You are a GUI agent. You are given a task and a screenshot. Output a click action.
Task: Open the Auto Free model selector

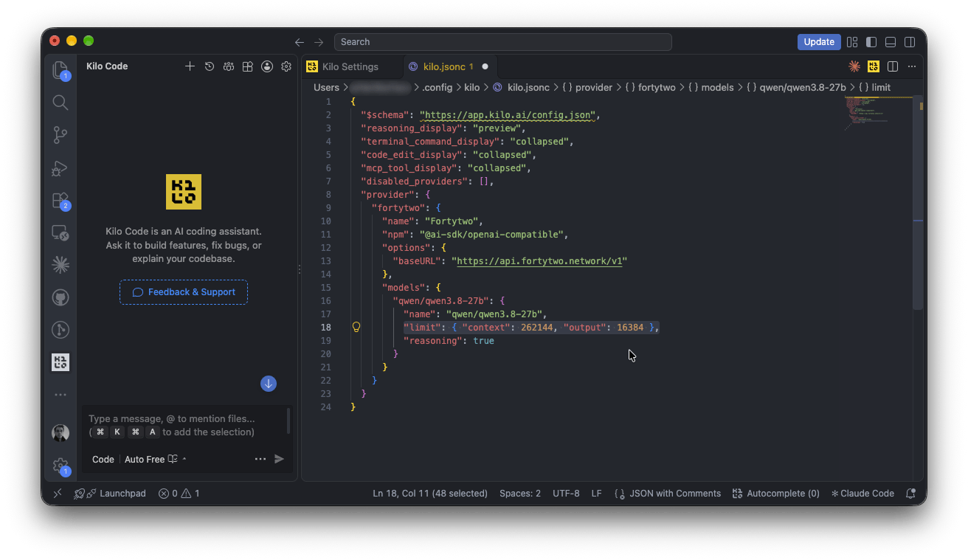156,460
